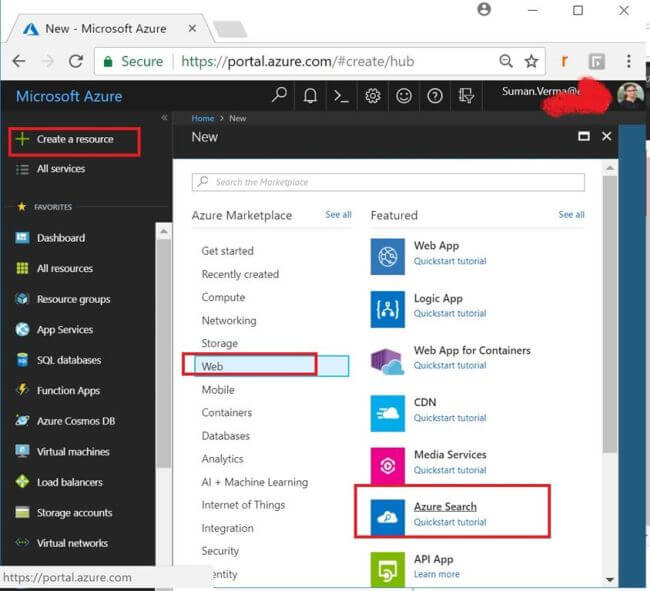Click the sidebar favorites scrollbar

[164, 354]
